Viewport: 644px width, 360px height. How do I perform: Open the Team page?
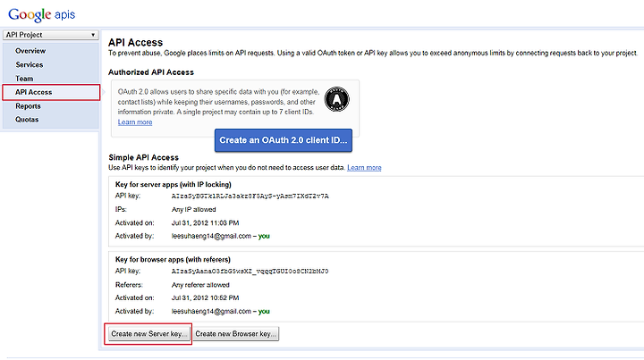[24, 79]
